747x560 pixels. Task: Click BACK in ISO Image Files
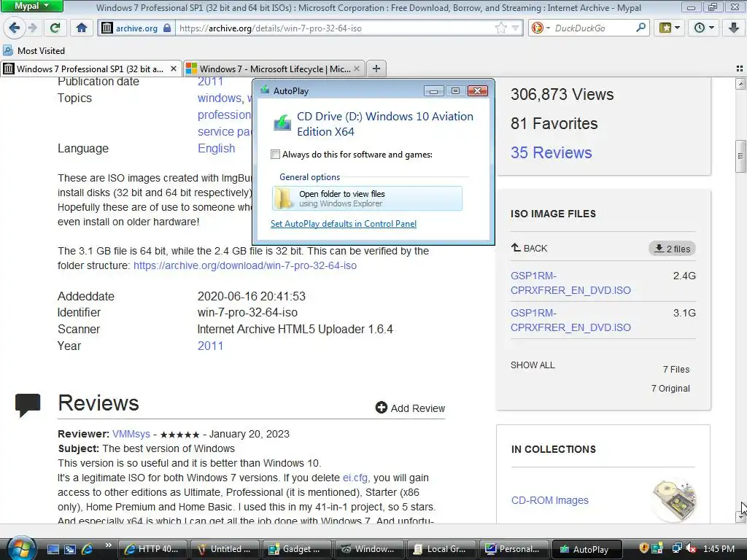(530, 248)
